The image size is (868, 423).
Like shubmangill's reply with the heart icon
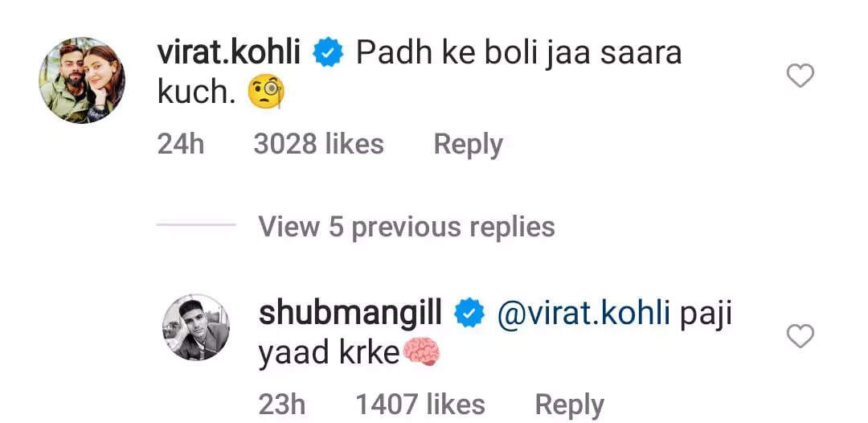(800, 336)
